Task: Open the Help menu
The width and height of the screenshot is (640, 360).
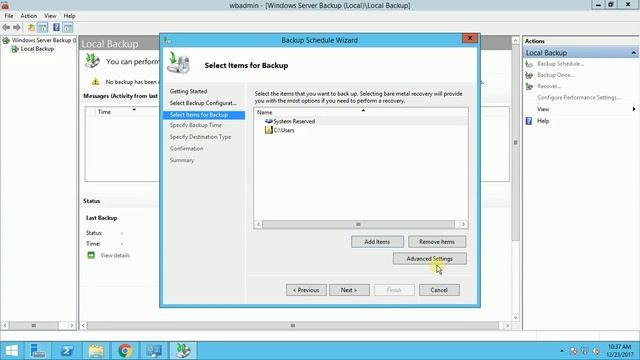Action: click(69, 16)
